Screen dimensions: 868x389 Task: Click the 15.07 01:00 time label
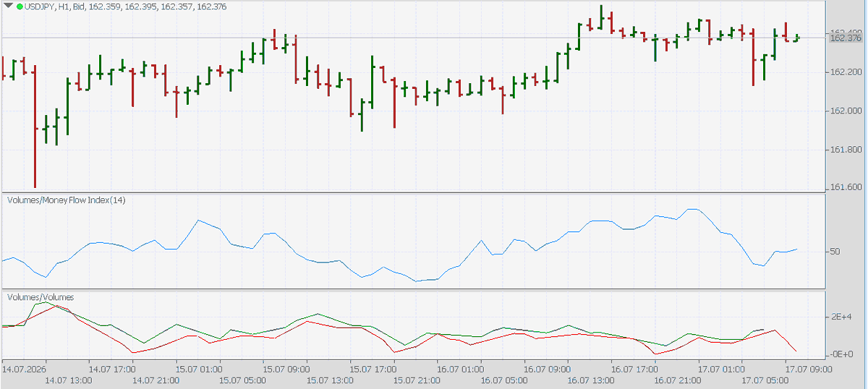197,369
